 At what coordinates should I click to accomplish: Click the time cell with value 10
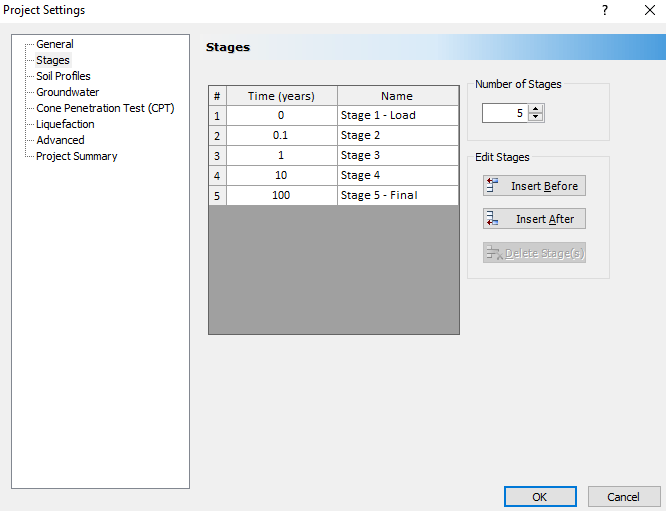click(x=282, y=175)
